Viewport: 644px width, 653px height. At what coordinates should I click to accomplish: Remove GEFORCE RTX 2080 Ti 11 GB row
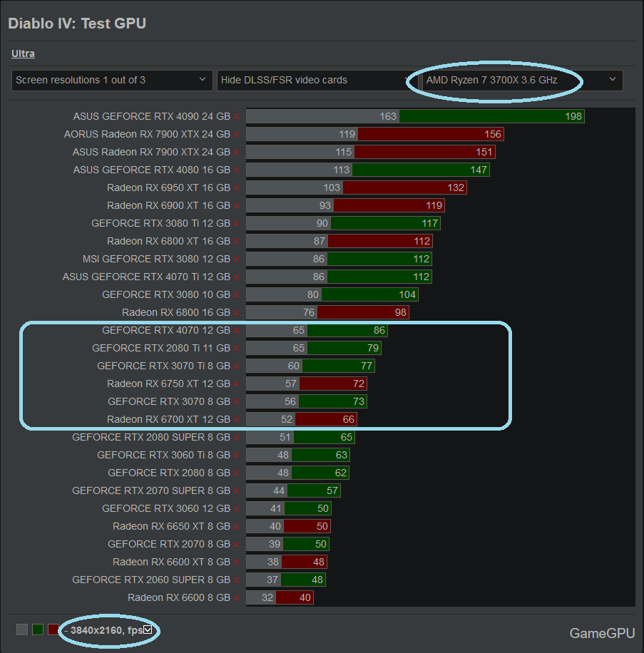(237, 349)
